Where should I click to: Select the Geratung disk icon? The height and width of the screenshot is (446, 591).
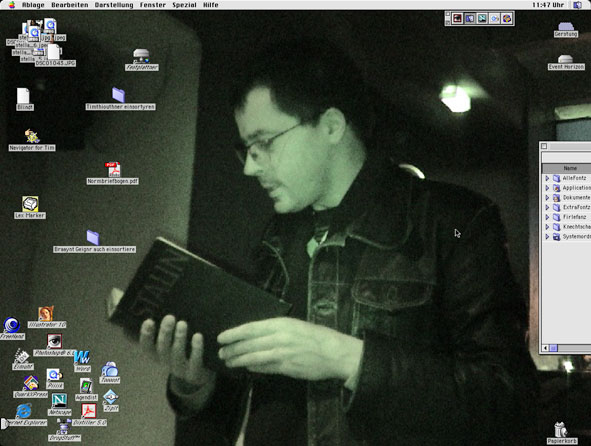coord(566,26)
